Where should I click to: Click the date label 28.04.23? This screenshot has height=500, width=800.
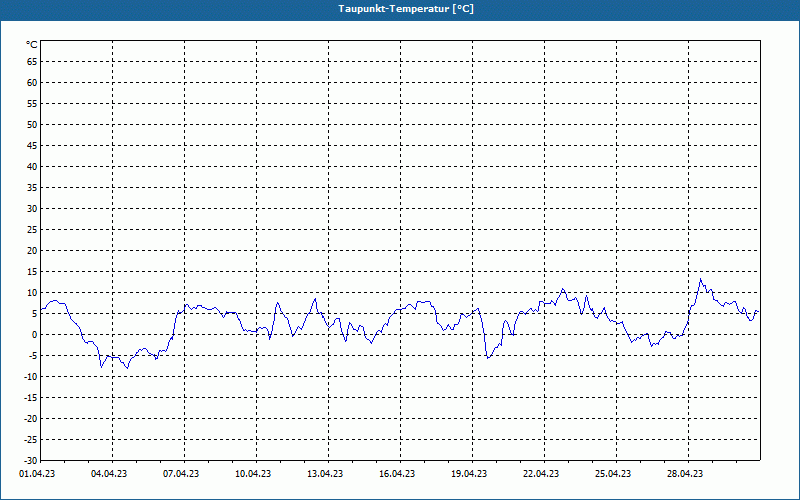pyautogui.click(x=685, y=474)
